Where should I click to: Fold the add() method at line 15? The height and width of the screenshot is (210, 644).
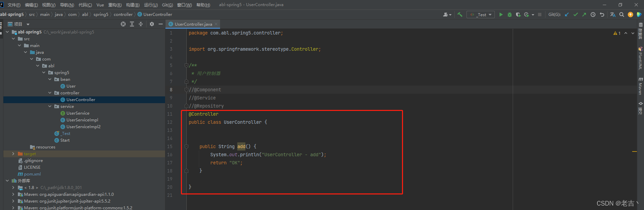coord(186,146)
